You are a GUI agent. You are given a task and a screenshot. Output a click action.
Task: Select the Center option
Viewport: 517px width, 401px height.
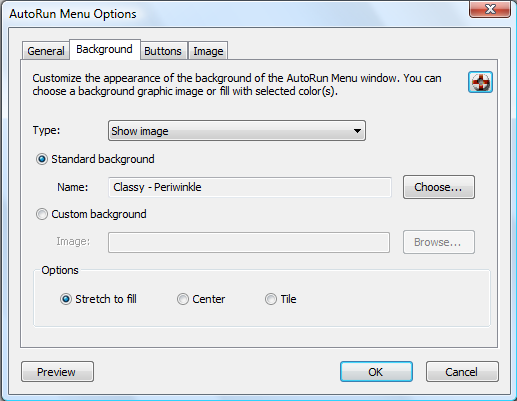[183, 299]
